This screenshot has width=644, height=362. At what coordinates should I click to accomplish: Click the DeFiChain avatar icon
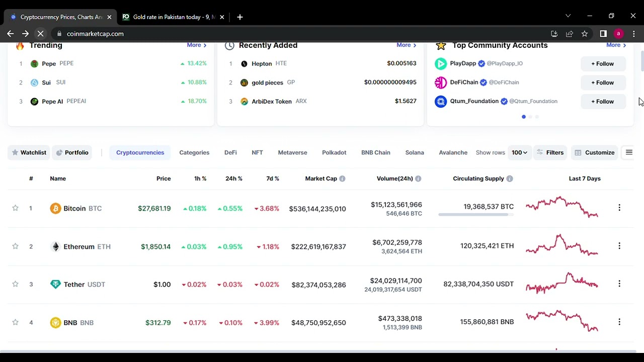(x=441, y=82)
